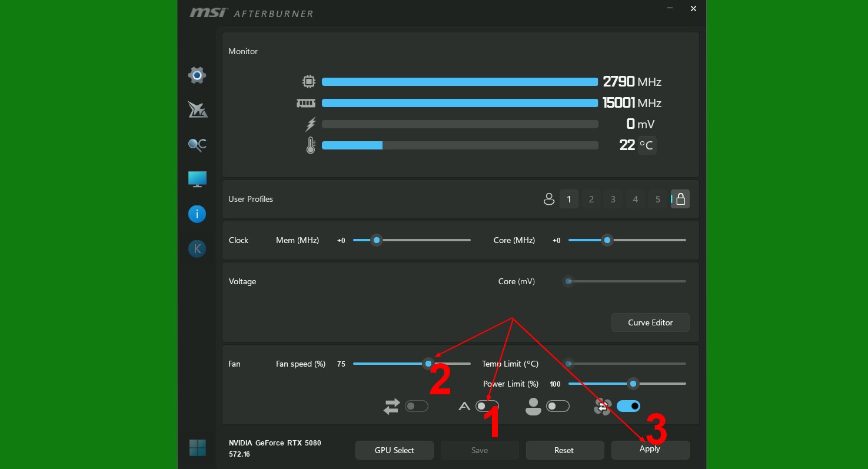Click the OC Scanner magnifier icon

[197, 144]
